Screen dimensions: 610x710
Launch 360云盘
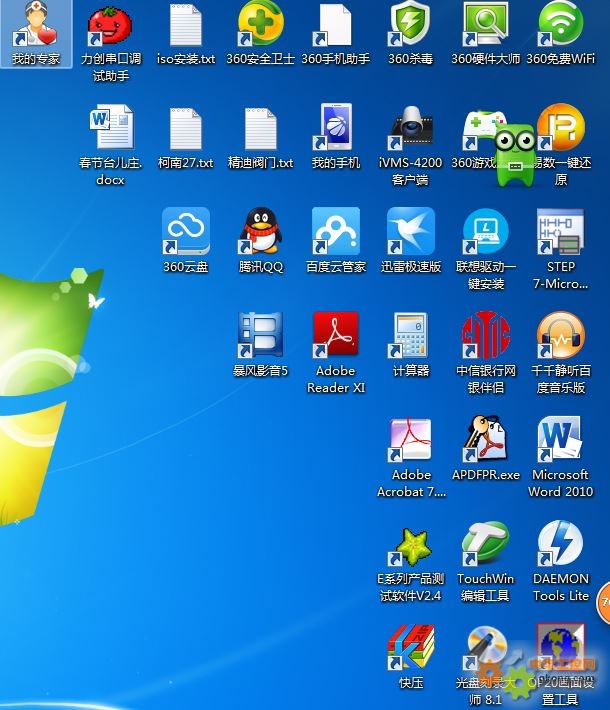[186, 231]
